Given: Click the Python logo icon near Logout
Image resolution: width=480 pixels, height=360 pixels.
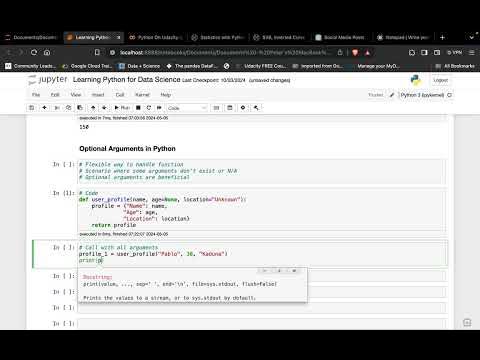Looking at the screenshot, I should coord(415,80).
